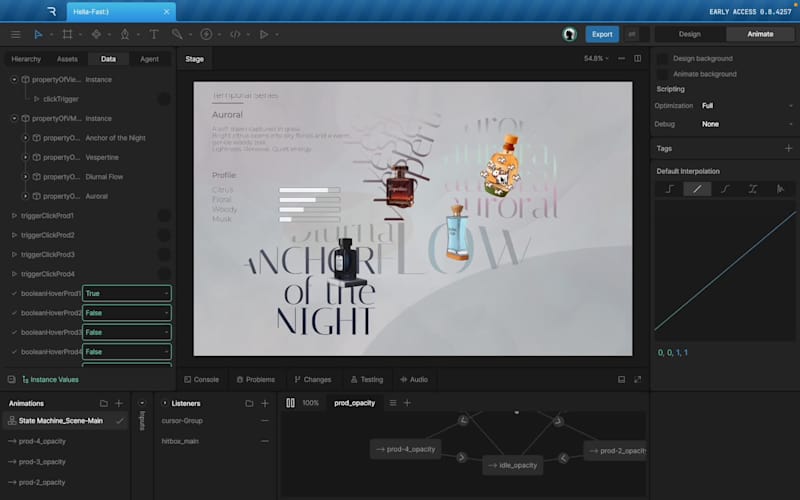The image size is (800, 500).
Task: Click the last interpolation type icon
Action: tap(780, 189)
